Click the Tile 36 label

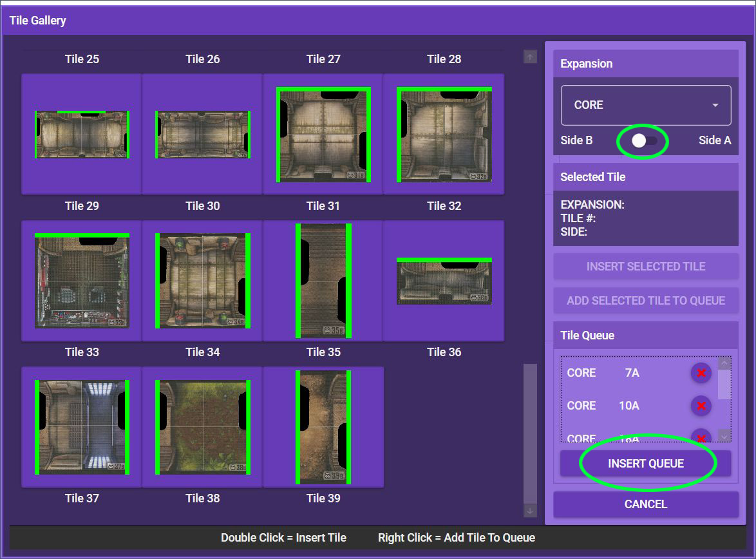(444, 352)
